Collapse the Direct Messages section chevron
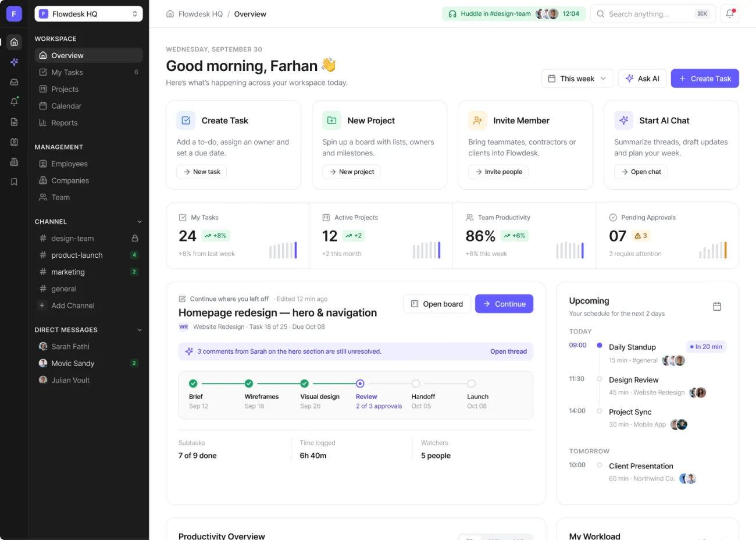The width and height of the screenshot is (756, 540). 140,330
